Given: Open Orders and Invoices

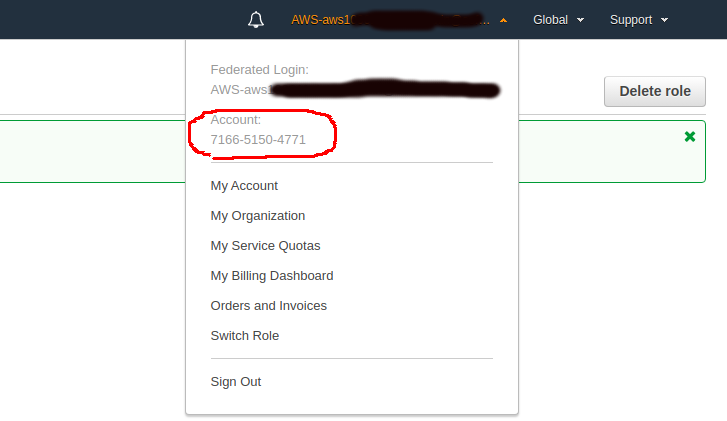Looking at the screenshot, I should point(268,306).
